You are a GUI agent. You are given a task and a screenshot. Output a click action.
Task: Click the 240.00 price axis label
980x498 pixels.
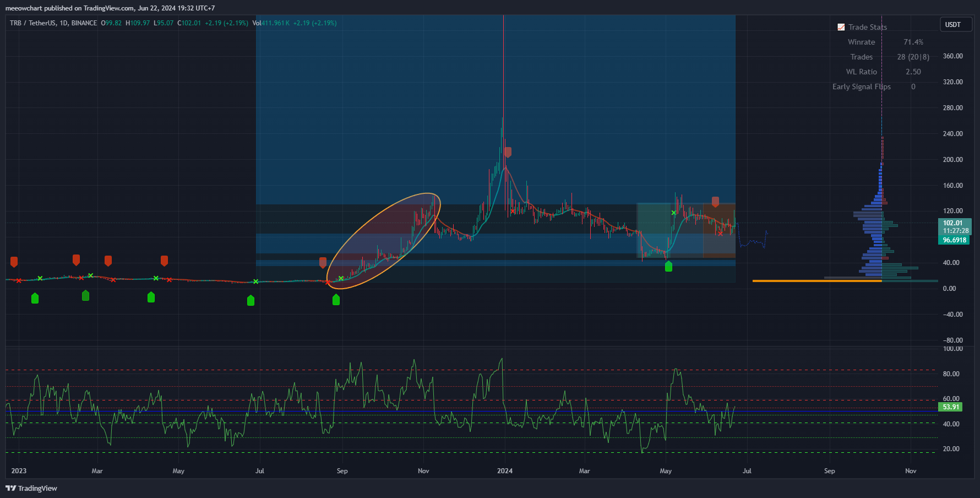click(x=953, y=134)
